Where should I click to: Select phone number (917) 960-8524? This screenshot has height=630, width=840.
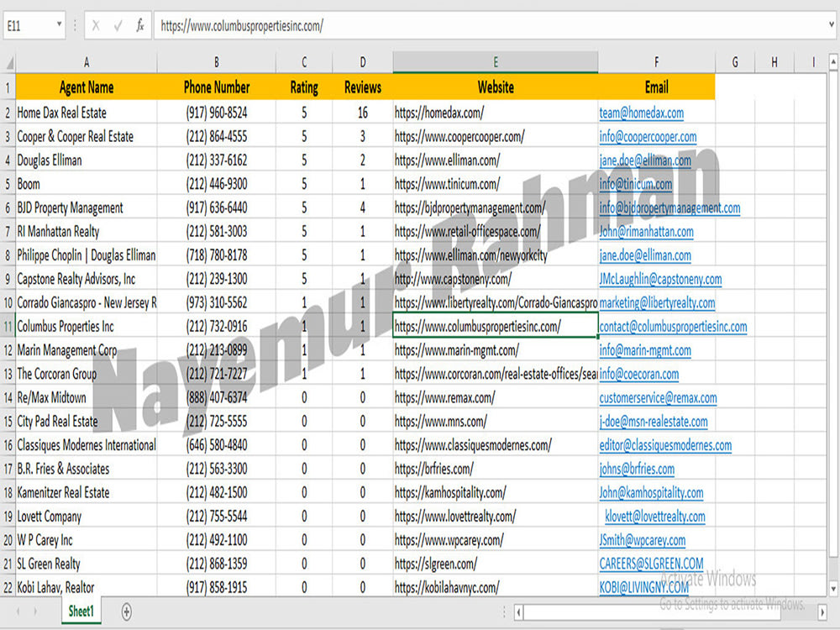tap(217, 113)
